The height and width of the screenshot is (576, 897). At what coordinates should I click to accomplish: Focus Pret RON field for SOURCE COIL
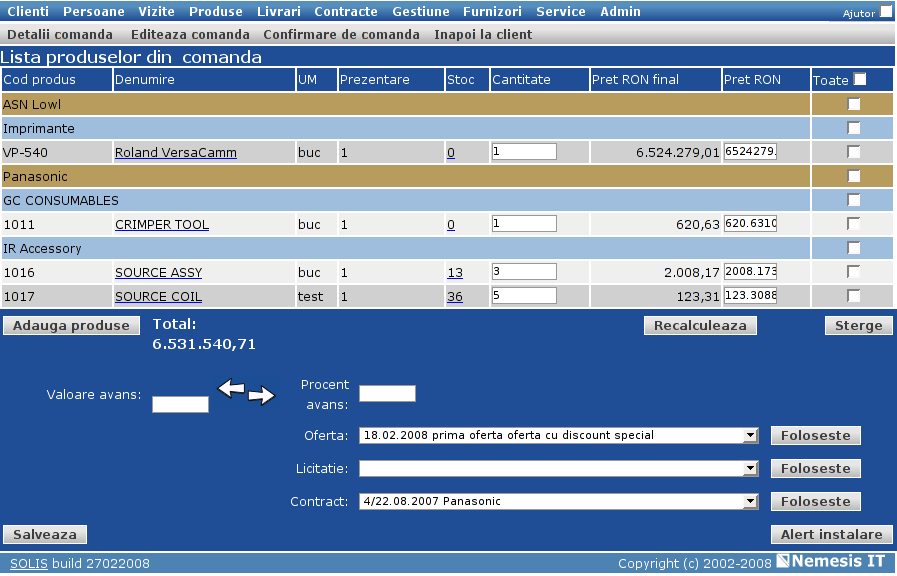point(750,296)
